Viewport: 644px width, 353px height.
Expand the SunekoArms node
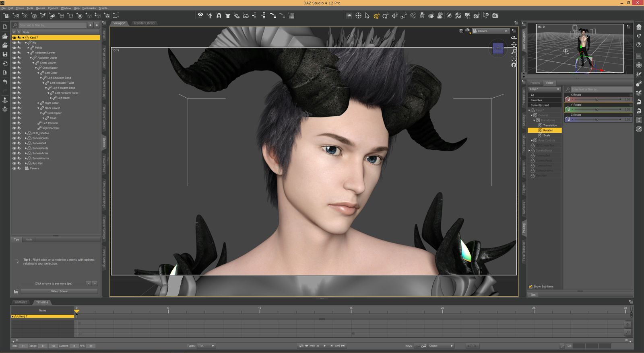click(26, 153)
